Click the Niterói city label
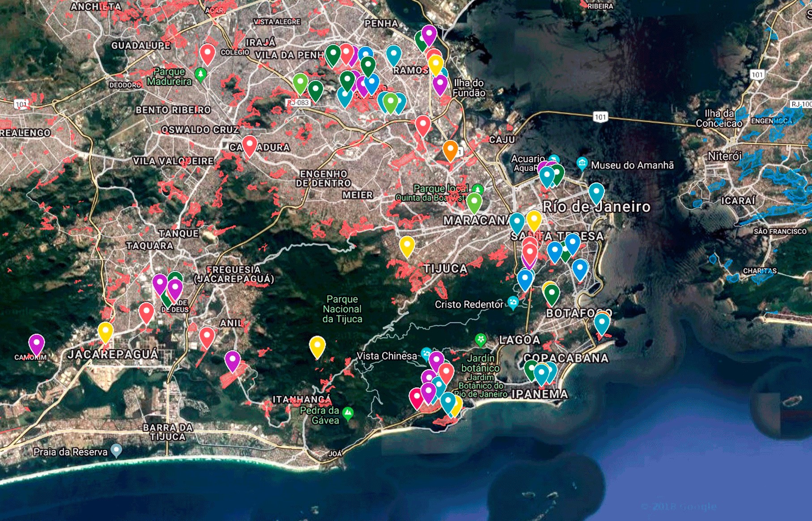812x521 pixels. (725, 156)
